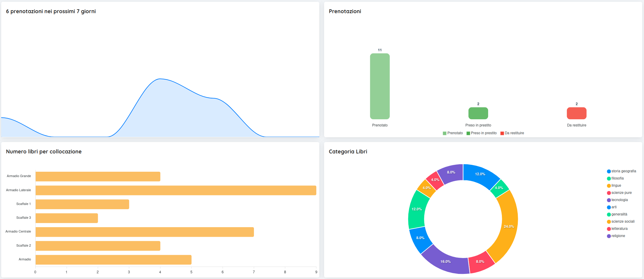This screenshot has height=279, width=644.
Task: Toggle the religione legend entry
Action: coord(618,236)
